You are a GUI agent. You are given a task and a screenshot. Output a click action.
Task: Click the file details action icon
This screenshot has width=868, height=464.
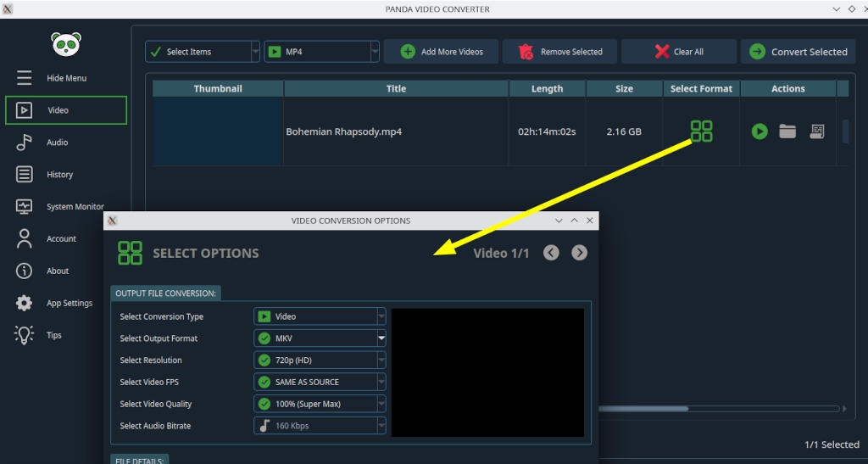coord(817,131)
